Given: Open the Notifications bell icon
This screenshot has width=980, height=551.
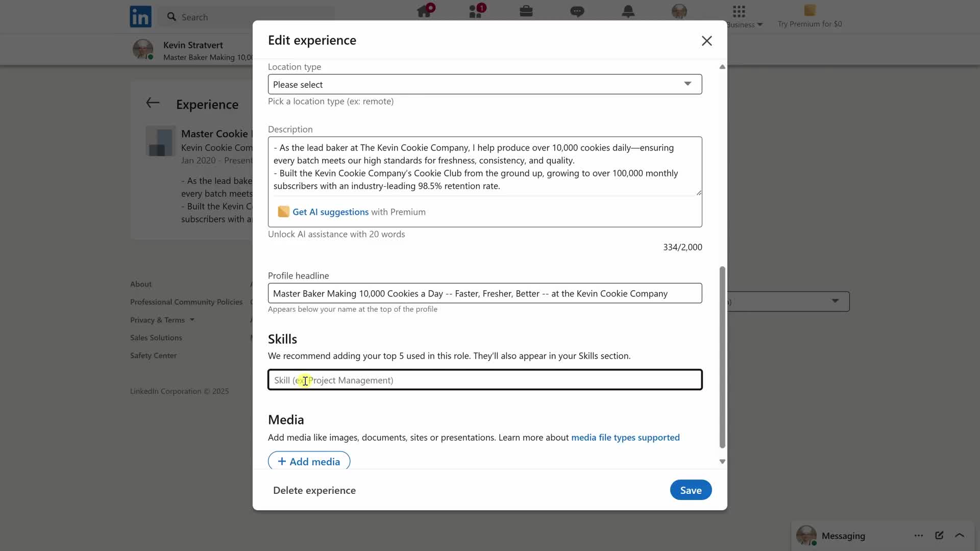Looking at the screenshot, I should click(x=628, y=11).
